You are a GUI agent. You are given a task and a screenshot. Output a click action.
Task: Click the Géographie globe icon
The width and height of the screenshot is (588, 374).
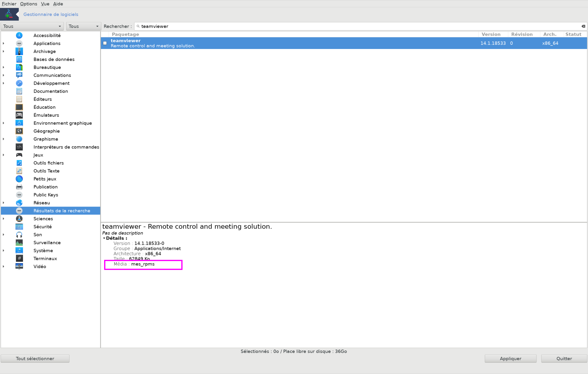pos(19,131)
